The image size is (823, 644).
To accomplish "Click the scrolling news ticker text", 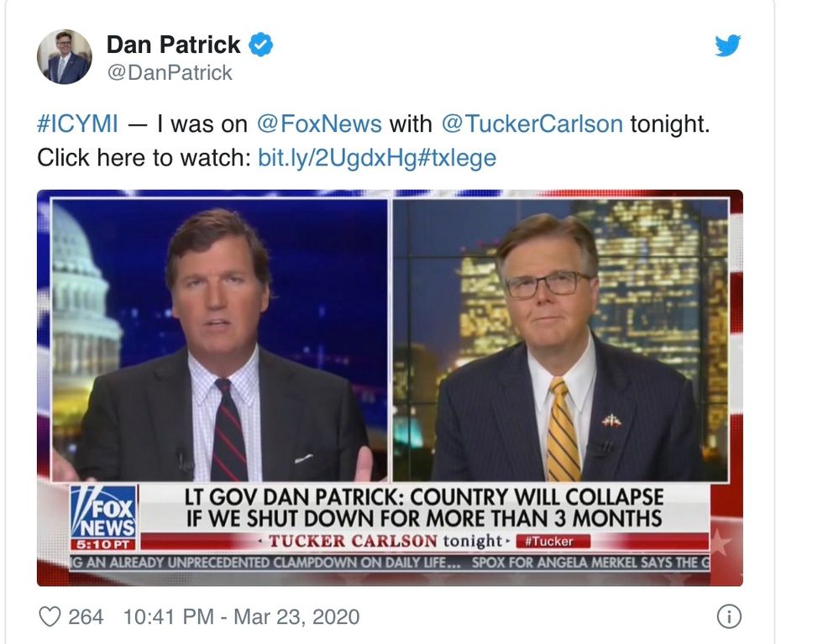I will coord(390,563).
